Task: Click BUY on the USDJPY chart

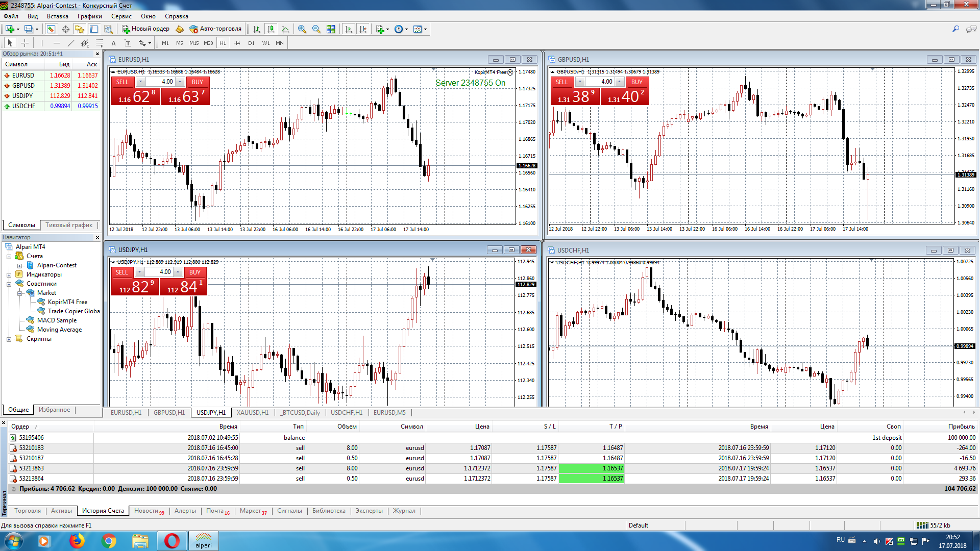Action: [194, 272]
